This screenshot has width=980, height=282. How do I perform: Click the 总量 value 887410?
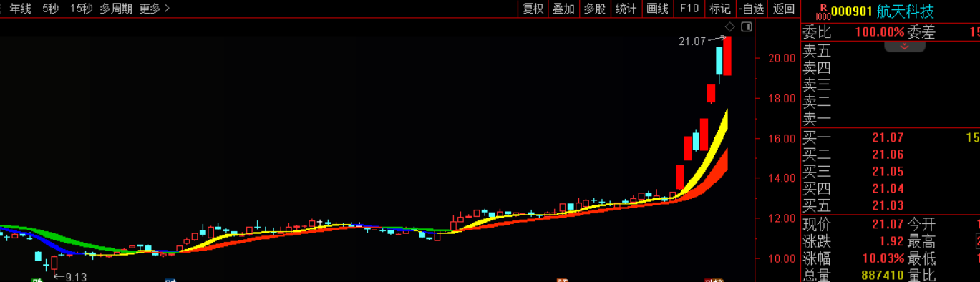pyautogui.click(x=882, y=275)
